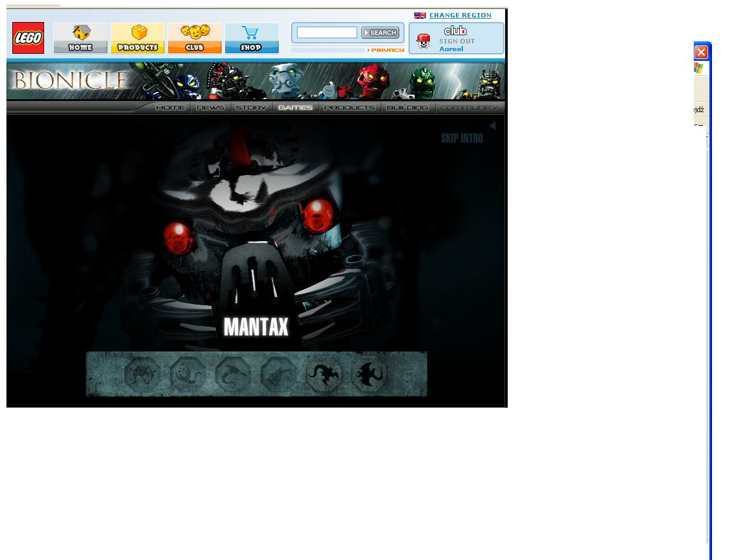This screenshot has height=560, width=747.
Task: Click the sound speaker icon above Skip Intro
Action: pos(493,126)
